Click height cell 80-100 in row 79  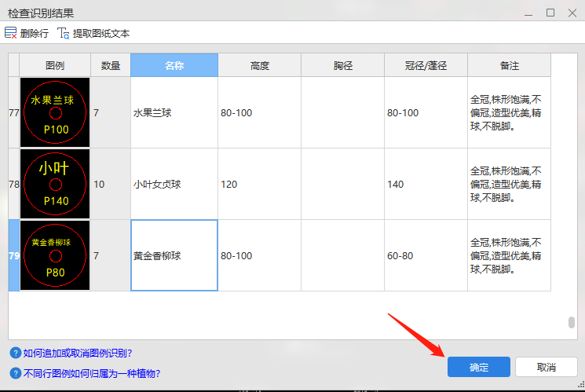260,255
